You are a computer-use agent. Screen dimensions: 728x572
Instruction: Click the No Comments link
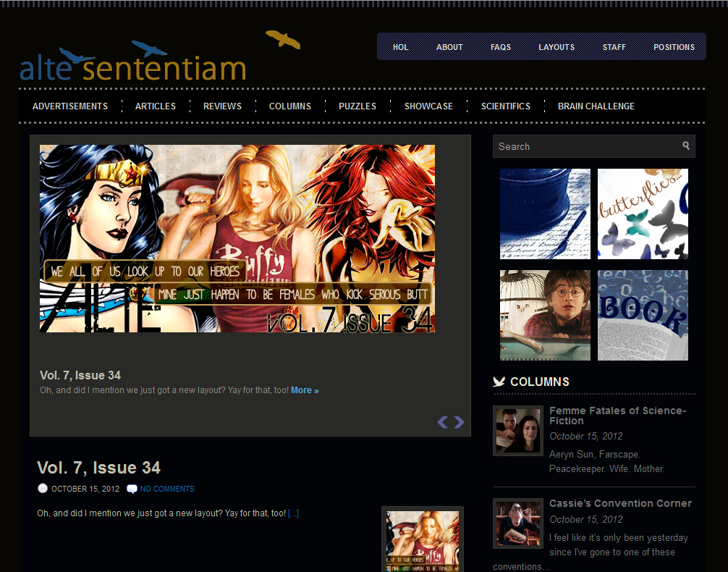point(167,489)
